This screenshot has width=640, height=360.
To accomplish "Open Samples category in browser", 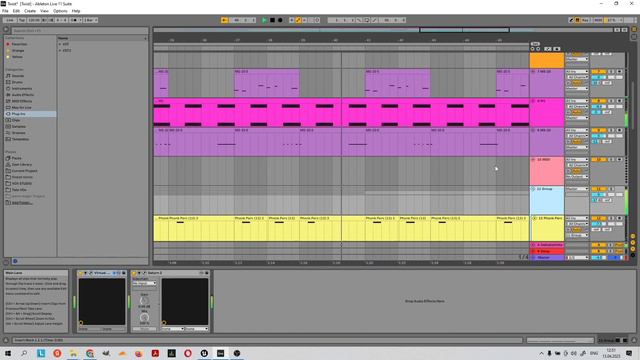I will click(19, 127).
